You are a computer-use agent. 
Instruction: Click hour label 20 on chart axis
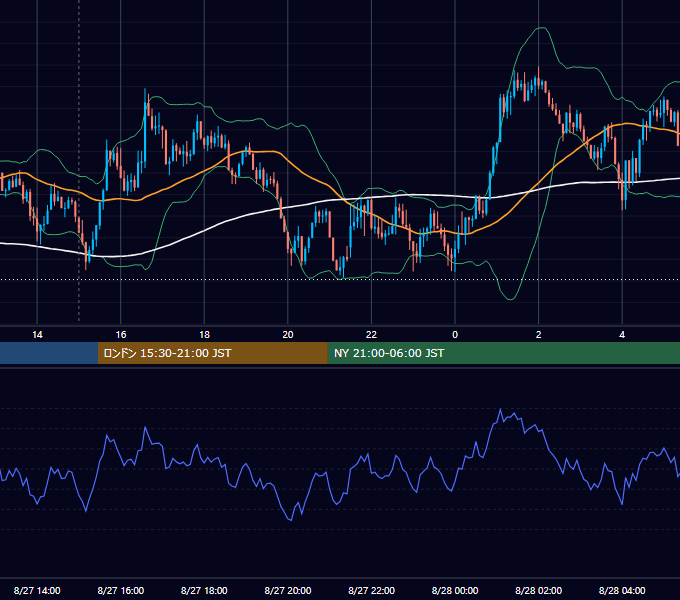tap(288, 335)
